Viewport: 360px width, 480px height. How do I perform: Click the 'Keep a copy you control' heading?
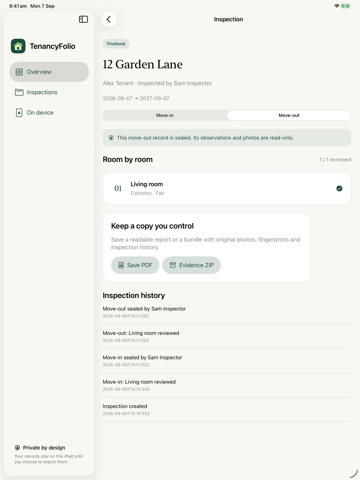tap(152, 226)
